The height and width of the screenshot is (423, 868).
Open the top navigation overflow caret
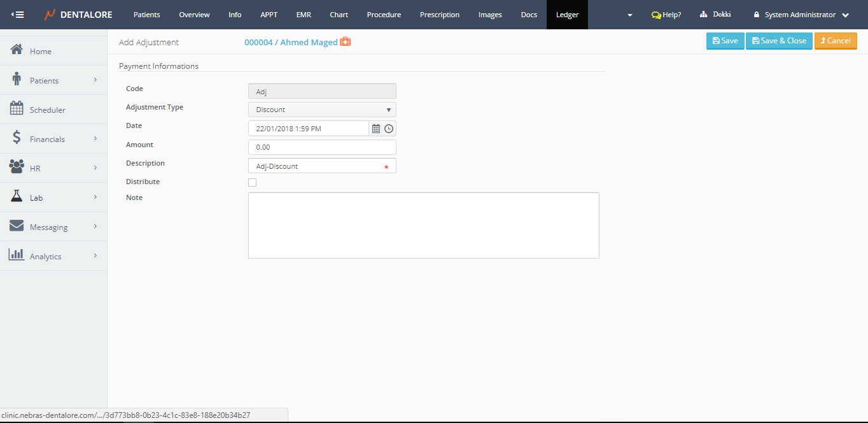(x=630, y=15)
